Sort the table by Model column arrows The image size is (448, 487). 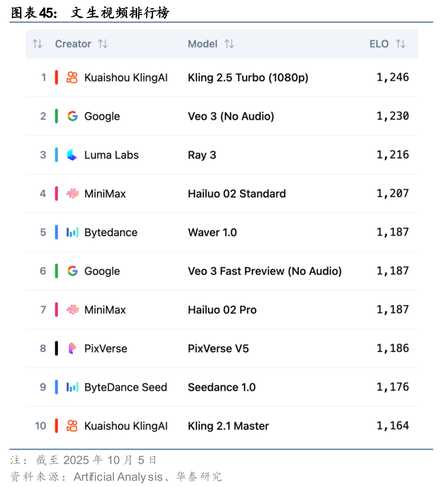(x=230, y=44)
